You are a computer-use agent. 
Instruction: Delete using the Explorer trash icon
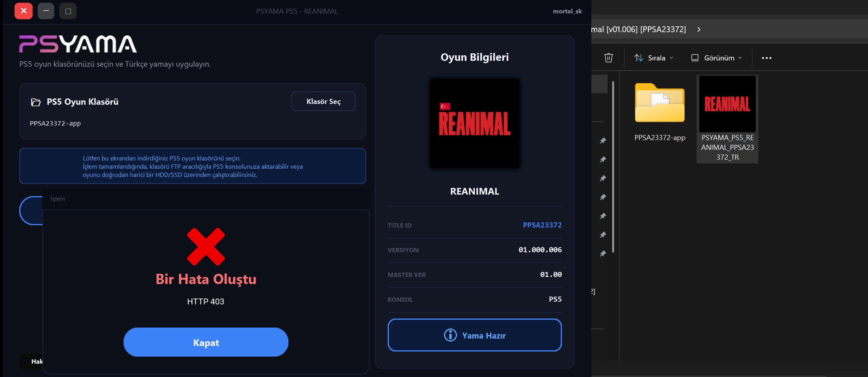pos(608,58)
